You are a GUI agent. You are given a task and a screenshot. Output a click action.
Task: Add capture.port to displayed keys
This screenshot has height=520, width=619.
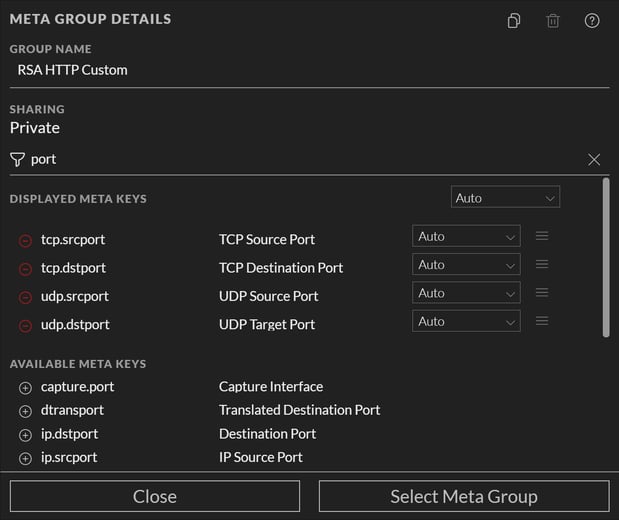click(x=25, y=387)
